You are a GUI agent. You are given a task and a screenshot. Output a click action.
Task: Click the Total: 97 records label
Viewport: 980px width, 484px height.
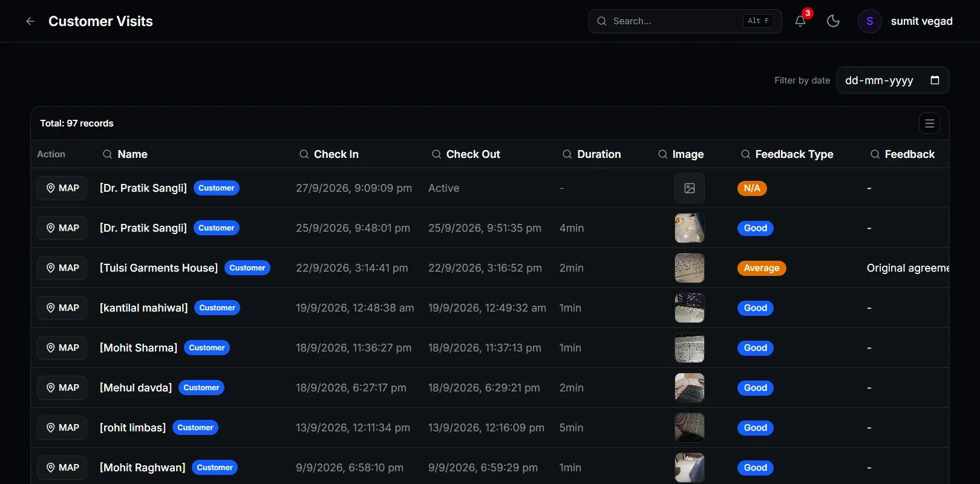[x=77, y=123]
